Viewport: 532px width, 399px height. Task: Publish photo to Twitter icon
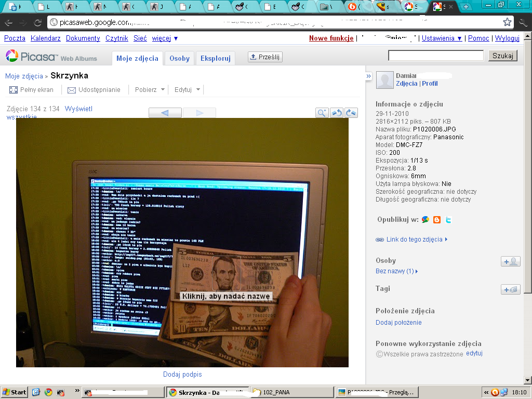point(448,220)
